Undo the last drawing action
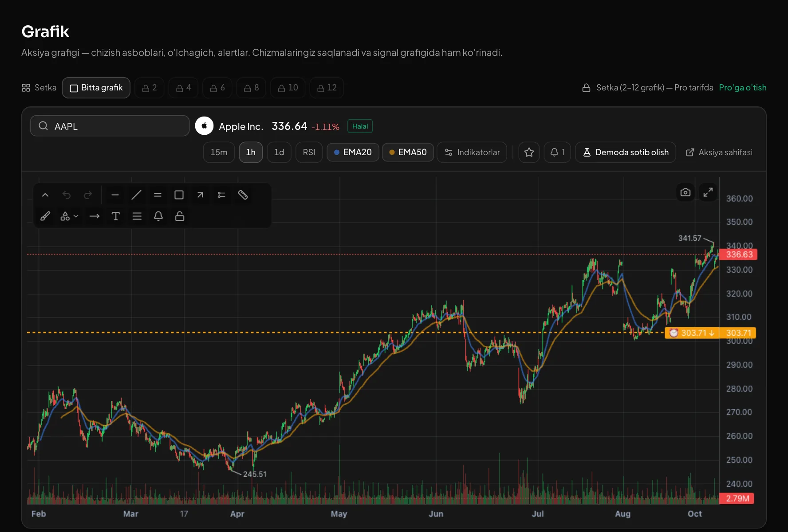Viewport: 788px width, 532px height. [x=67, y=195]
